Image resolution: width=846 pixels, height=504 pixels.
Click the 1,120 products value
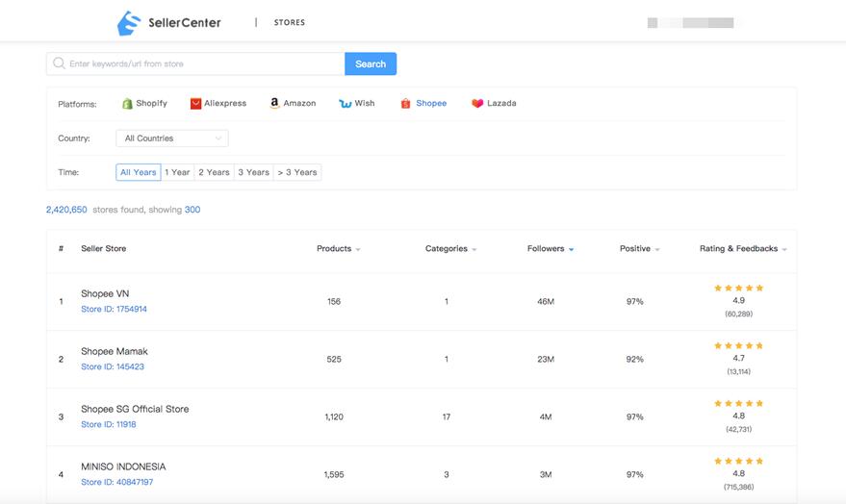pos(334,417)
